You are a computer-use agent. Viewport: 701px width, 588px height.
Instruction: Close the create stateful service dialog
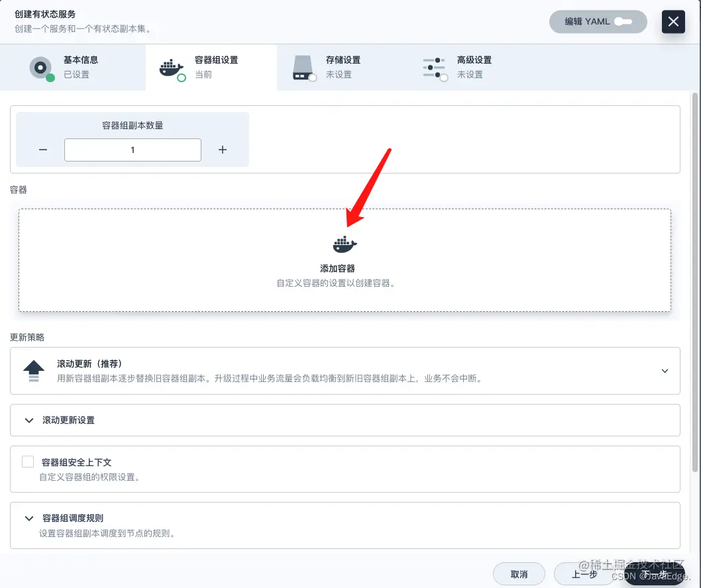pyautogui.click(x=673, y=21)
